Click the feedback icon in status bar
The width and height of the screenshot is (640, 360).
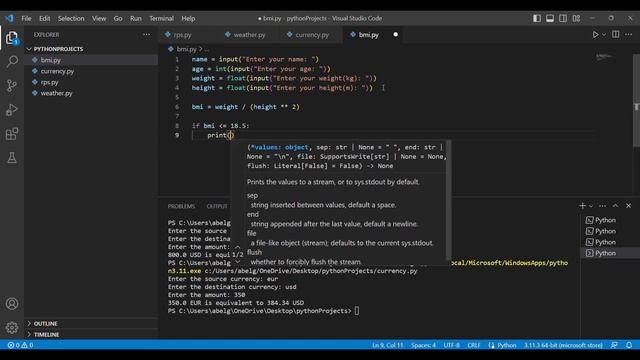614,345
